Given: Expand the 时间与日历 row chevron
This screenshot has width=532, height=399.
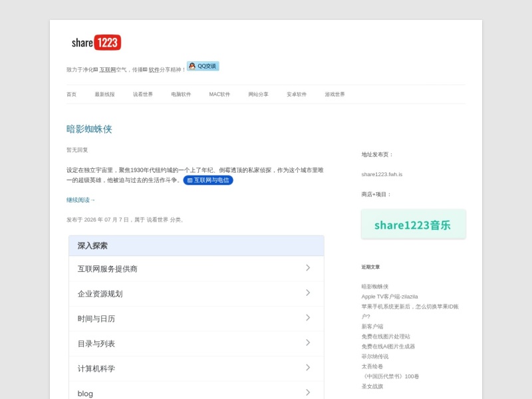Looking at the screenshot, I should (308, 318).
